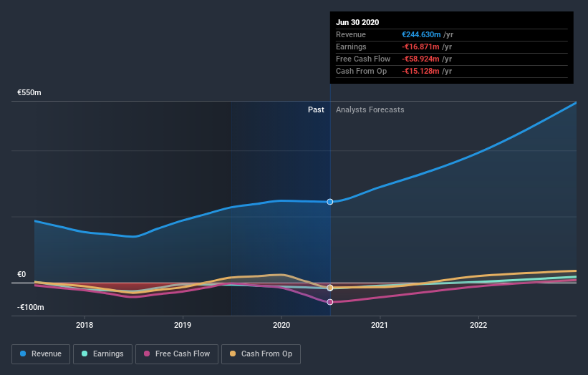Toggle the Revenue legend series
The height and width of the screenshot is (375, 588).
(41, 354)
